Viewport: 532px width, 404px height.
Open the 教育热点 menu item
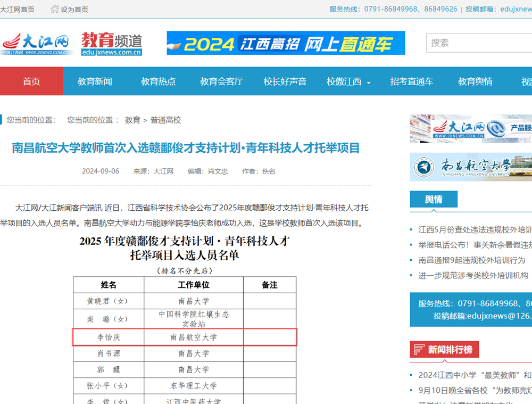click(x=158, y=81)
